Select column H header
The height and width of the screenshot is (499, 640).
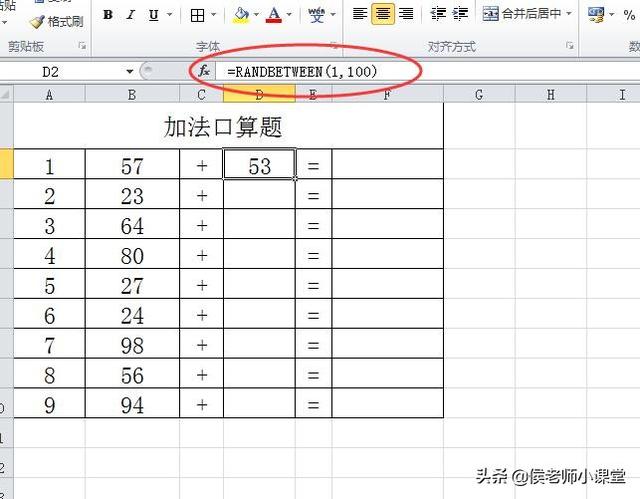click(x=551, y=95)
